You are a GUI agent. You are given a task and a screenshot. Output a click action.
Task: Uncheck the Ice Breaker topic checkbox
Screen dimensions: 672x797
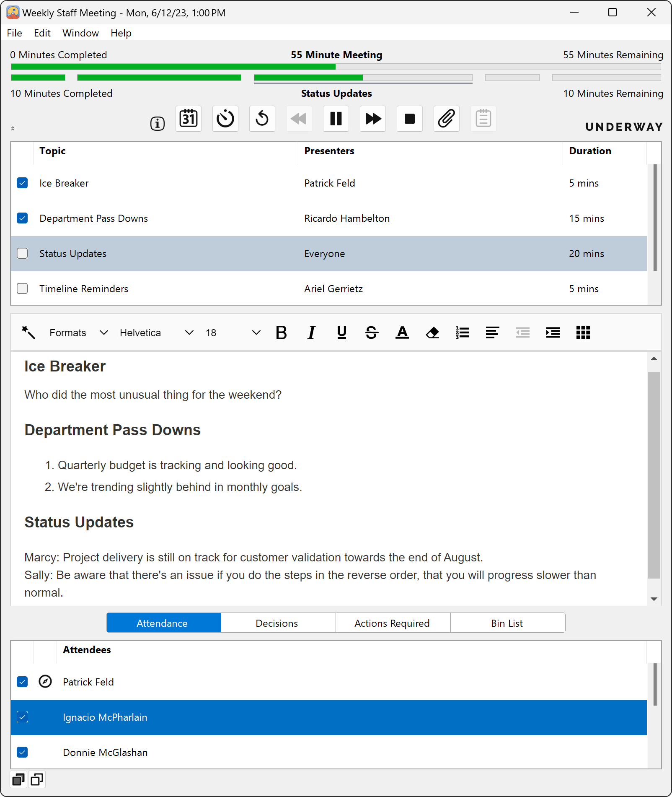tap(22, 183)
